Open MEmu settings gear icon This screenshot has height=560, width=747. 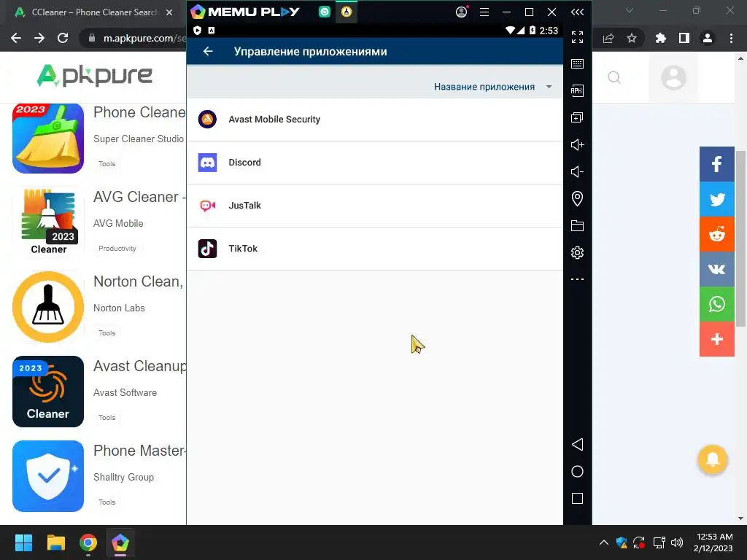(578, 252)
